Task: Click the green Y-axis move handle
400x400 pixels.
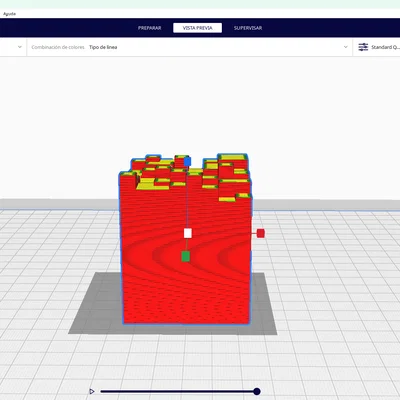Action: point(186,256)
